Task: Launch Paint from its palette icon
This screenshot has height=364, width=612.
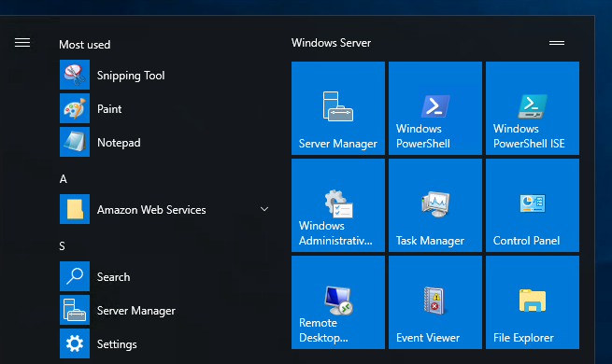Action: (x=75, y=108)
